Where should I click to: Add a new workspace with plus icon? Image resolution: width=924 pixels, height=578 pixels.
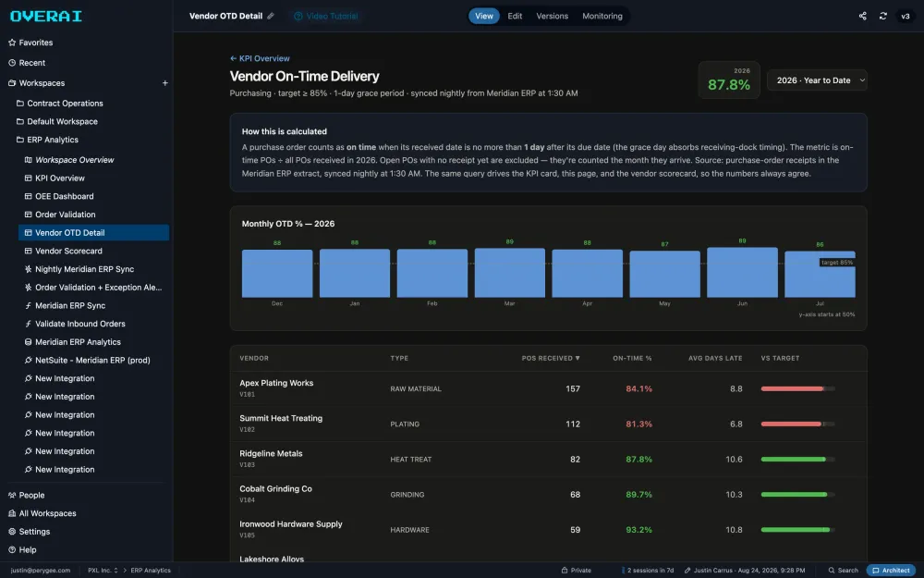click(165, 83)
